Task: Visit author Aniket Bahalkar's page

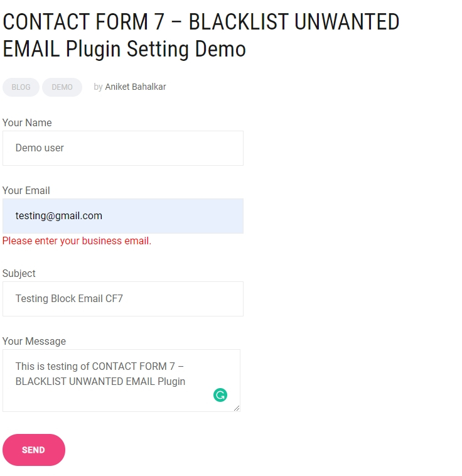Action: 136,87
